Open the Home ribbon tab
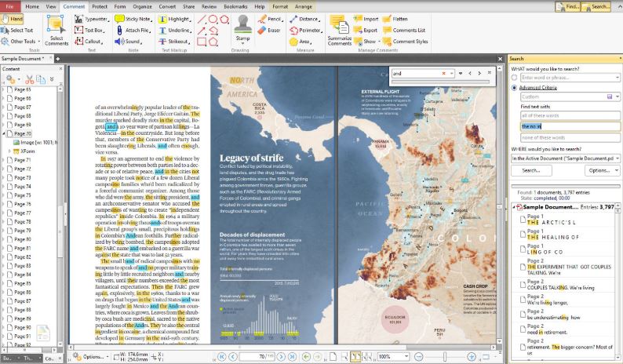The width and height of the screenshot is (623, 364). tap(32, 6)
